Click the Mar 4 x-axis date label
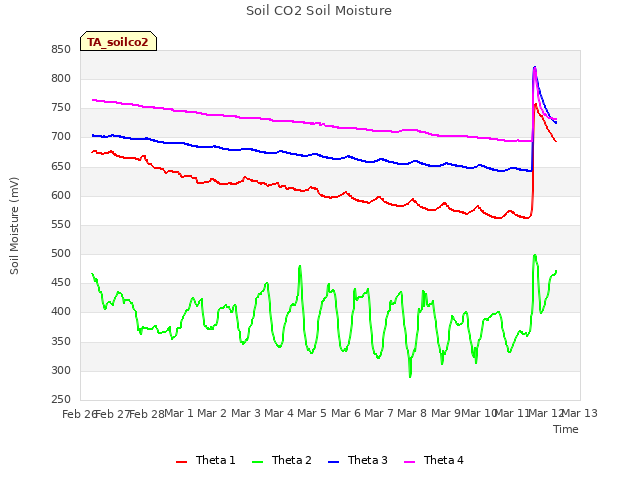The height and width of the screenshot is (480, 640). pyautogui.click(x=279, y=413)
